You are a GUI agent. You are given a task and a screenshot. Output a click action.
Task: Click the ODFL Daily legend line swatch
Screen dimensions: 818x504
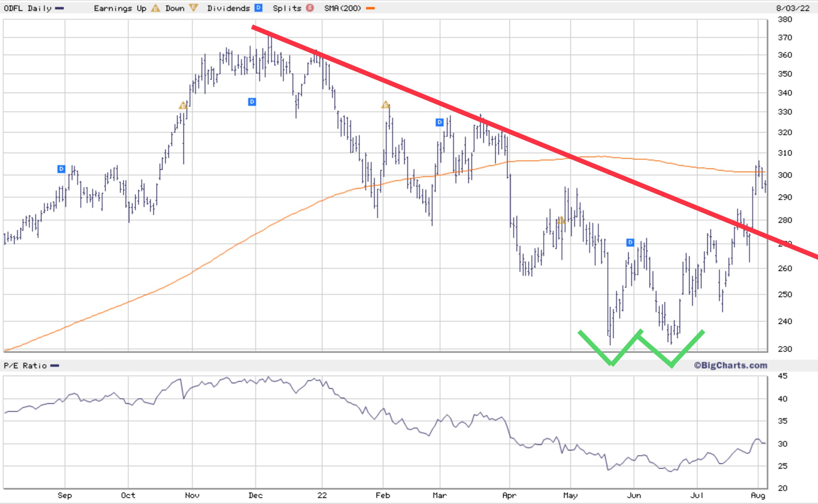tap(59, 8)
